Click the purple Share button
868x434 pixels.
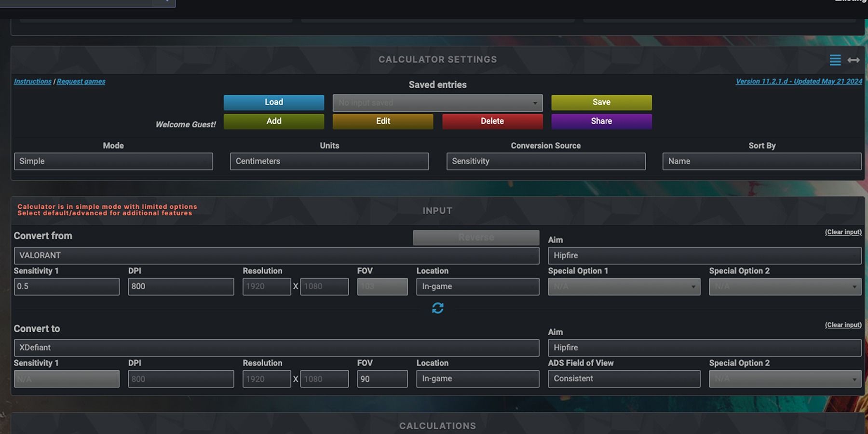(x=601, y=122)
